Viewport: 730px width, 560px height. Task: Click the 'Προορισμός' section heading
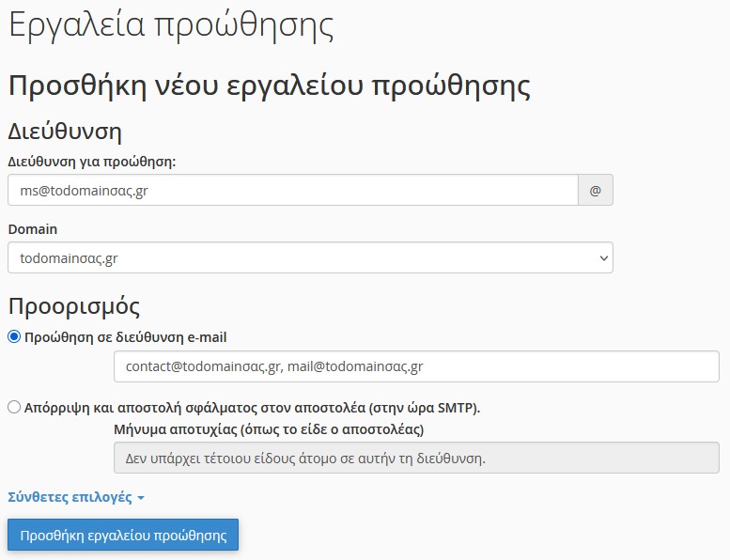tap(74, 305)
